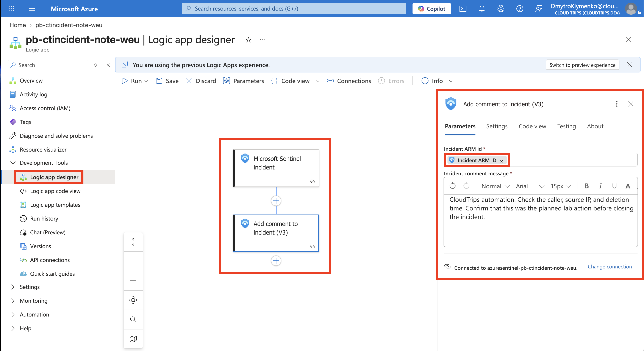This screenshot has width=644, height=351.
Task: Open the text color picker
Action: [628, 186]
